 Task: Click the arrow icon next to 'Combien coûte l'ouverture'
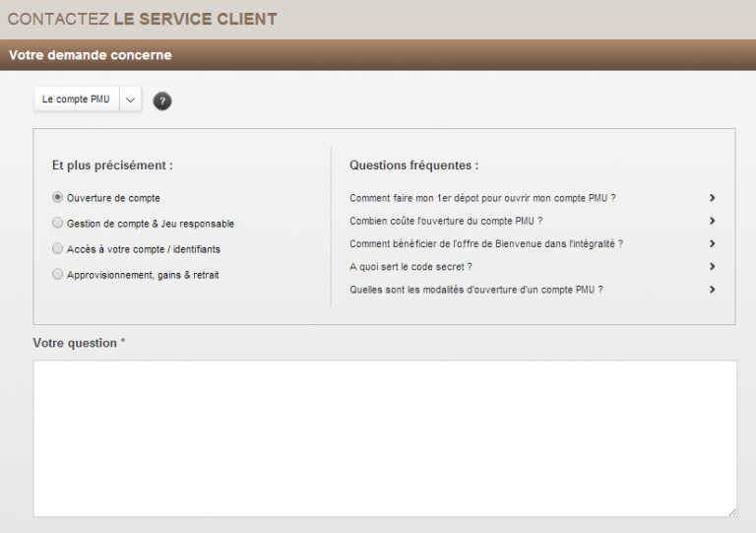(712, 221)
